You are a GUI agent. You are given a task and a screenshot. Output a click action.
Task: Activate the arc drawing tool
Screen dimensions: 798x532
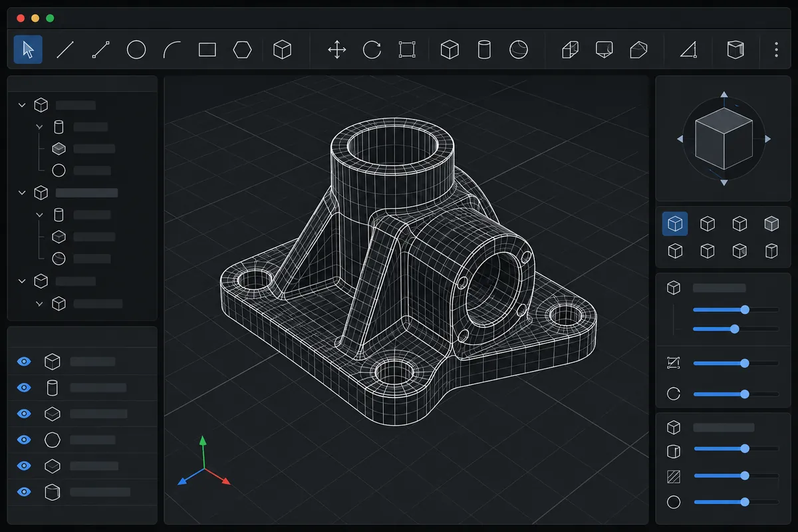click(172, 49)
